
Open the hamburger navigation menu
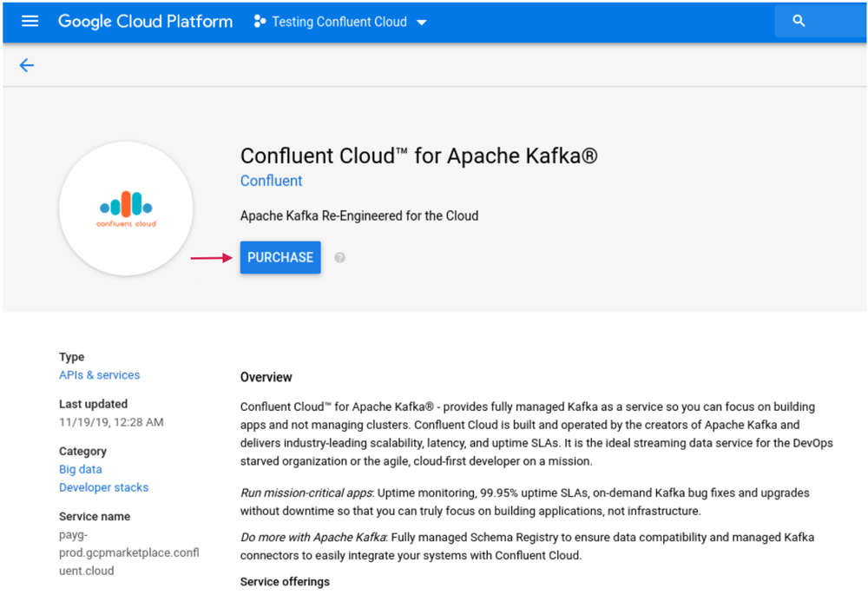coord(30,21)
